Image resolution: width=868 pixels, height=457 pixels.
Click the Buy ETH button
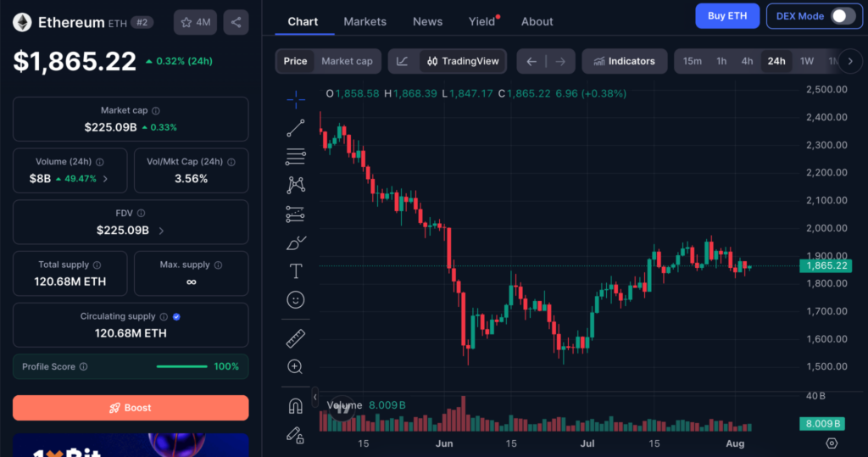[x=726, y=16]
